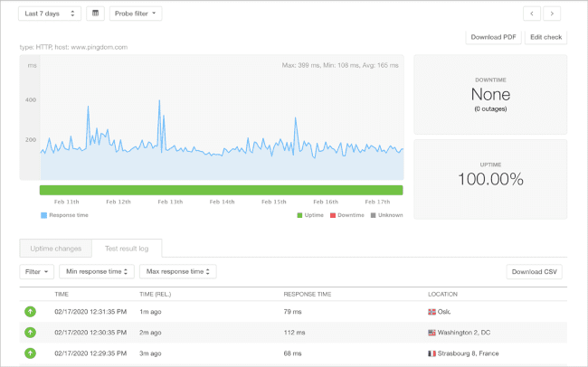Click the 112 ms response value
Image resolution: width=588 pixels, height=367 pixels.
point(294,333)
